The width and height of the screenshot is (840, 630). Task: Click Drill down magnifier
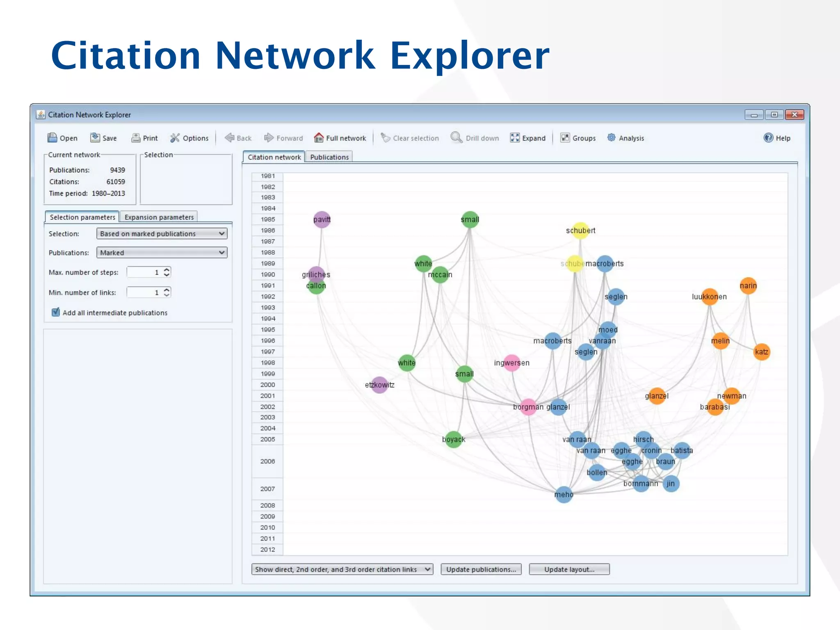click(x=456, y=137)
